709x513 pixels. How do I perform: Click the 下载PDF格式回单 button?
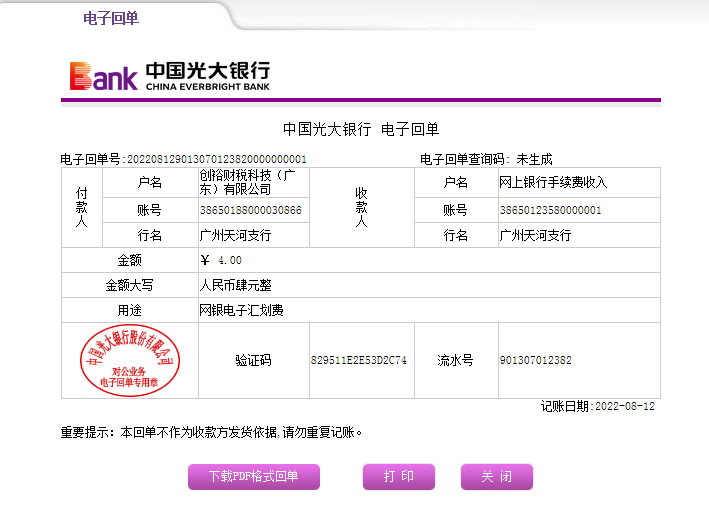click(x=253, y=477)
